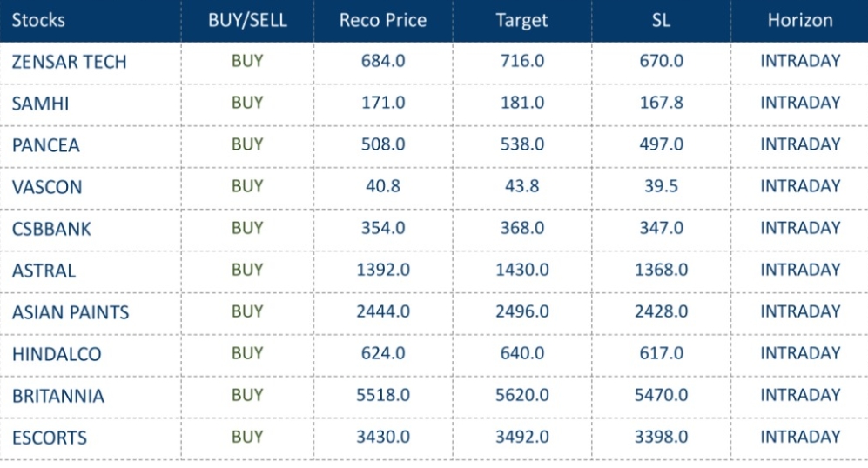Select the Reco Price column header
Viewport: 868px width, 468px height.
[x=383, y=20]
